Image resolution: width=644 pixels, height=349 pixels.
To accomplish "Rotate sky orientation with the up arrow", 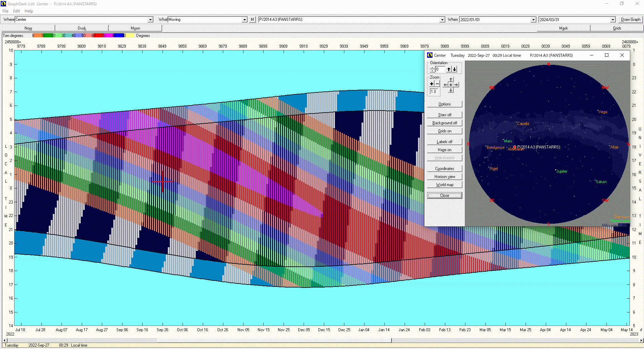I will click(449, 69).
